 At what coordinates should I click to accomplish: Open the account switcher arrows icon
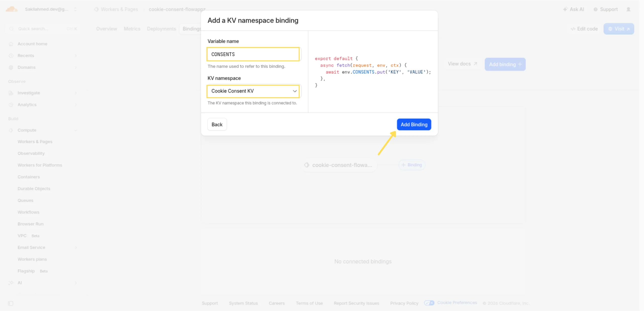[x=75, y=9]
